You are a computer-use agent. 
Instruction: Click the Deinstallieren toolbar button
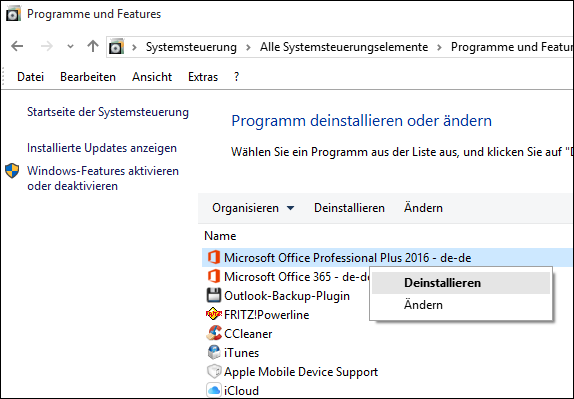tap(349, 208)
